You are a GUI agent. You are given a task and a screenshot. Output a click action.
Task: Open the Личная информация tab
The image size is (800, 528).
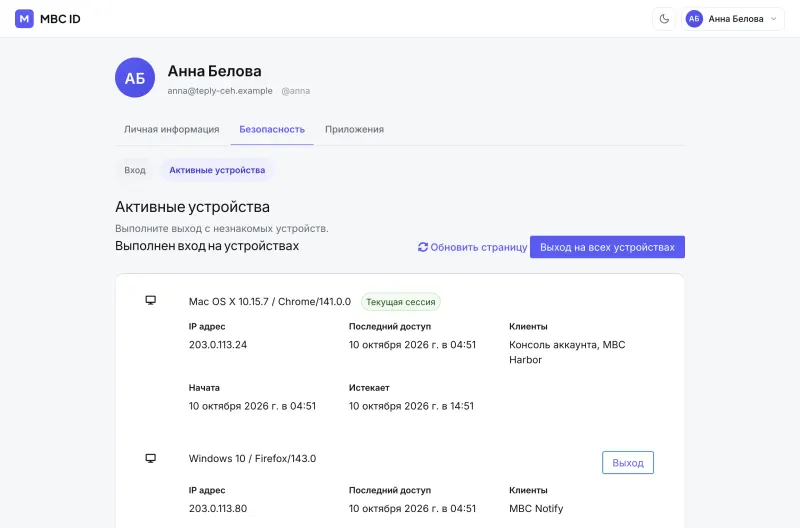pos(171,130)
